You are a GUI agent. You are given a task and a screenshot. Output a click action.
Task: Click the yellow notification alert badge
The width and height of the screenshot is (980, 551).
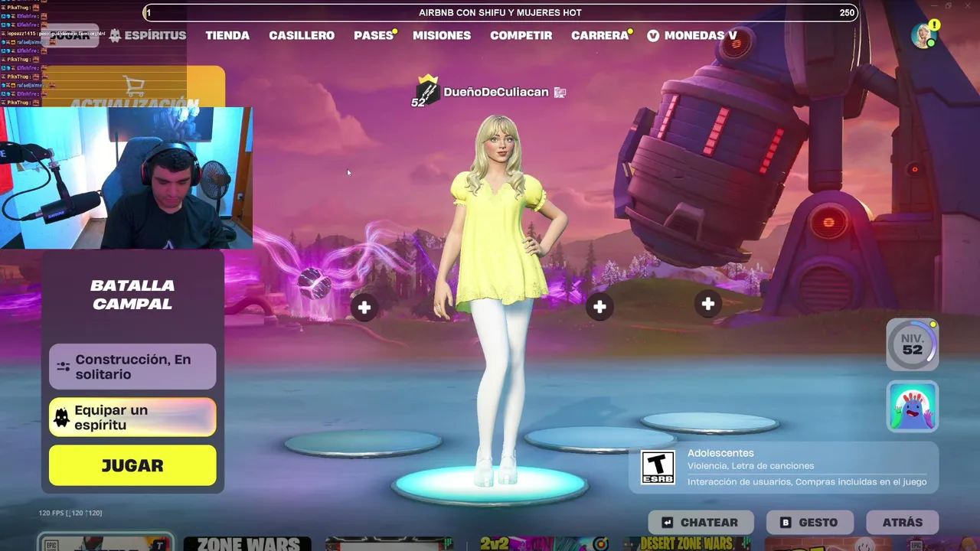point(935,25)
